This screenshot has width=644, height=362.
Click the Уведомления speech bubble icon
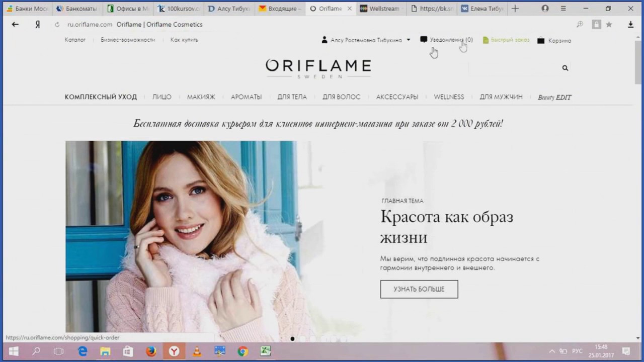(424, 39)
